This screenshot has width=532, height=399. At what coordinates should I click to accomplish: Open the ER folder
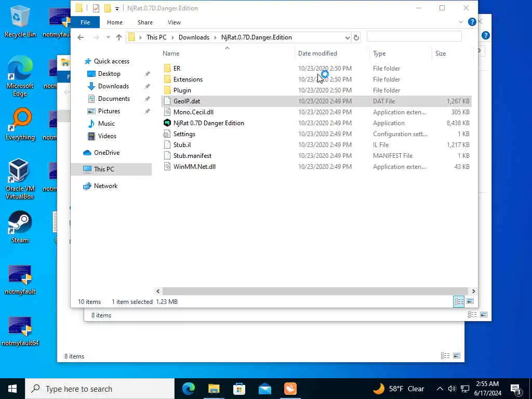click(x=177, y=69)
